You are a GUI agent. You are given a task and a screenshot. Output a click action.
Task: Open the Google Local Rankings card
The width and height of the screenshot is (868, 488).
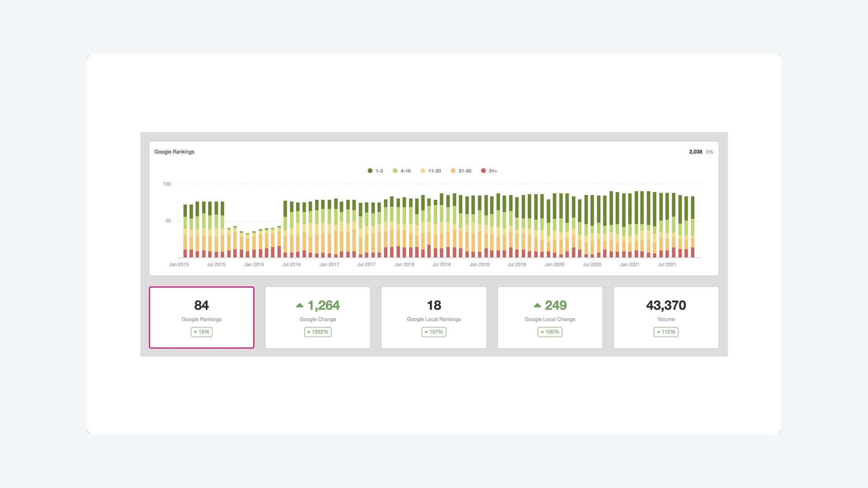pos(434,317)
